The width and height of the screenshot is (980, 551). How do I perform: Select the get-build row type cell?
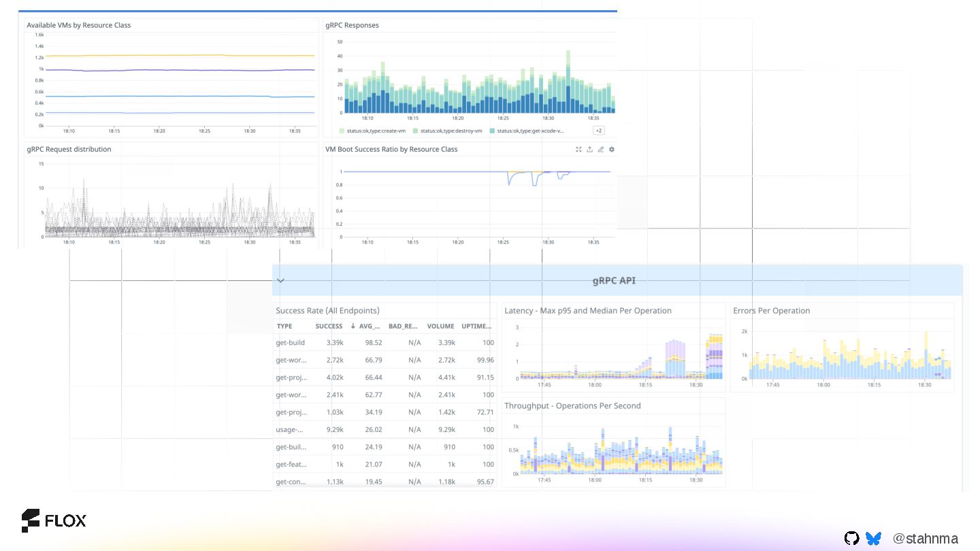point(291,343)
